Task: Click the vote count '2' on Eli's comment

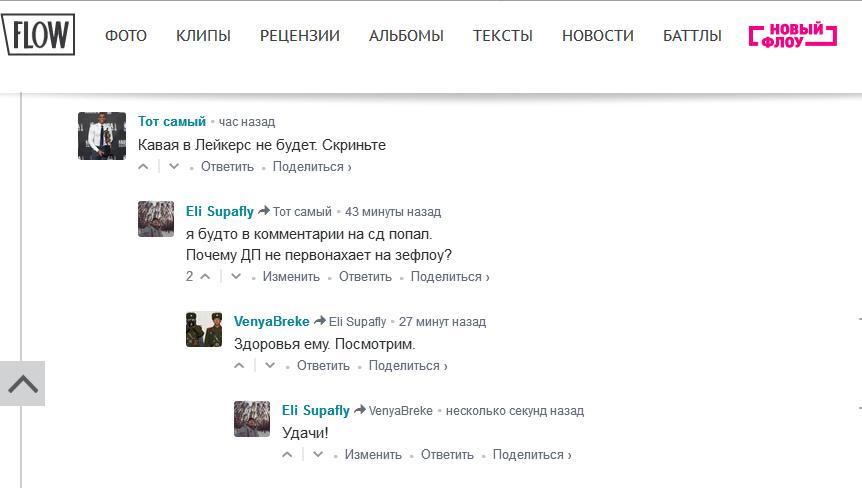Action: (x=189, y=276)
